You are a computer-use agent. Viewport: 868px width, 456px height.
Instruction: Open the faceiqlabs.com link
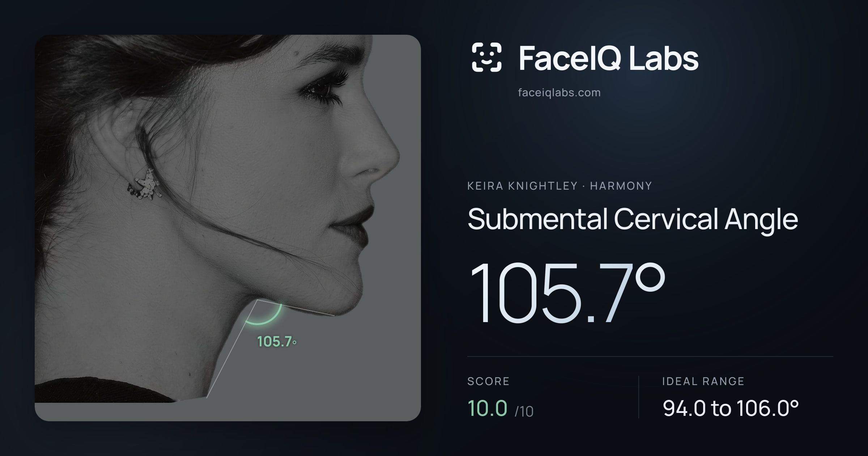coord(559,93)
